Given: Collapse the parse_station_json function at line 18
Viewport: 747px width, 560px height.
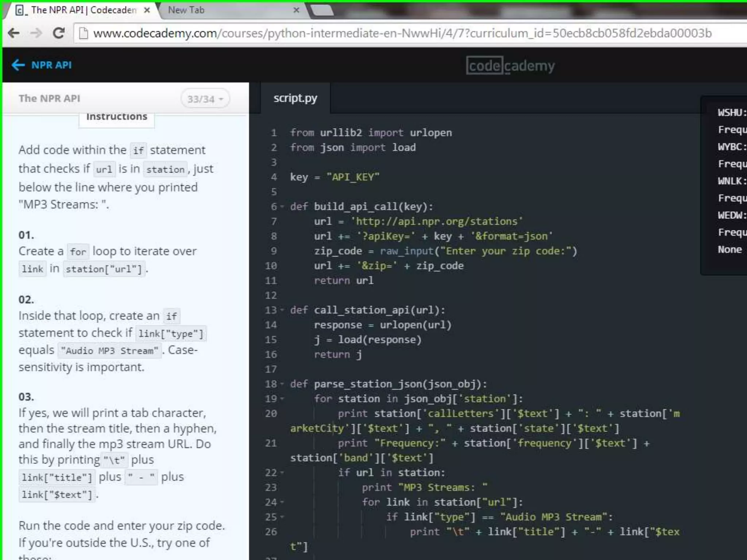Looking at the screenshot, I should coord(282,384).
